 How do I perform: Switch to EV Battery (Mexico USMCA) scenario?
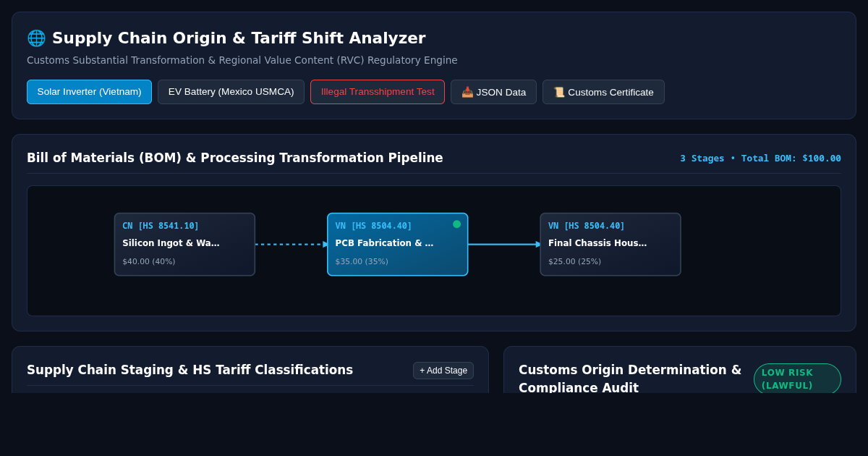click(231, 92)
